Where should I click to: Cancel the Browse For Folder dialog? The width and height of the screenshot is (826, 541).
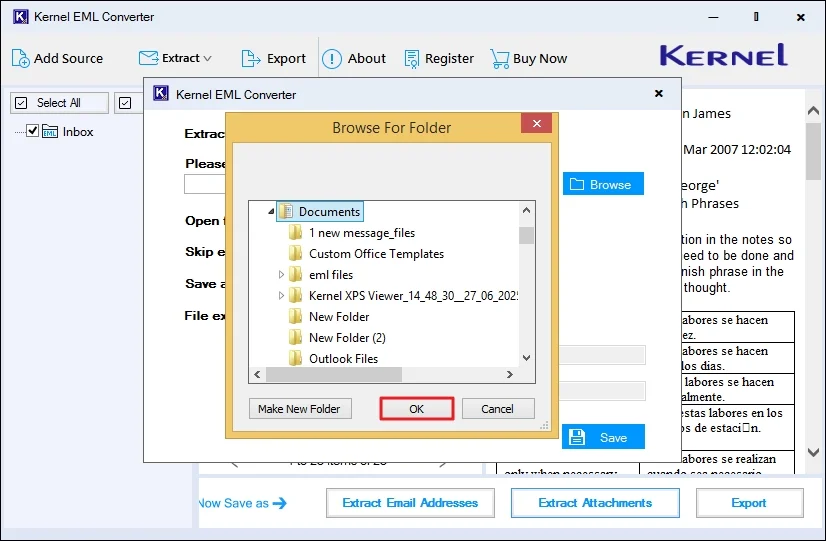[497, 409]
